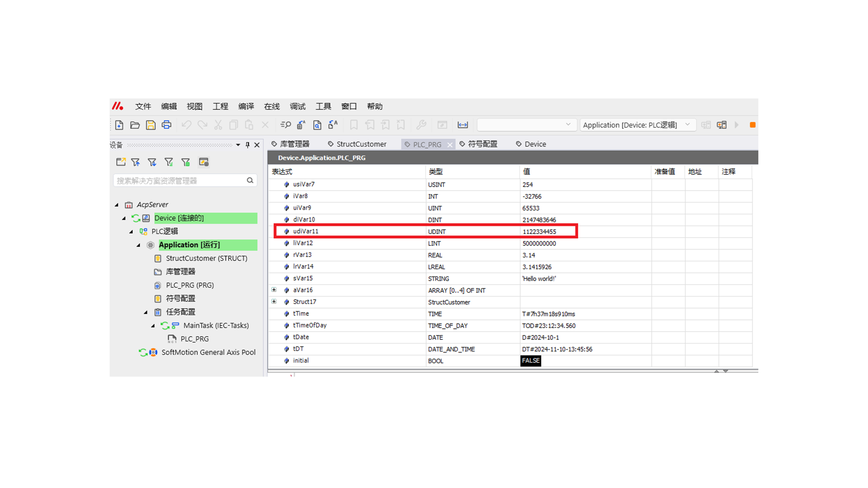Viewport: 868px width, 488px height.
Task: Click the sVar15 value 'Hello world!'
Action: coord(539,279)
